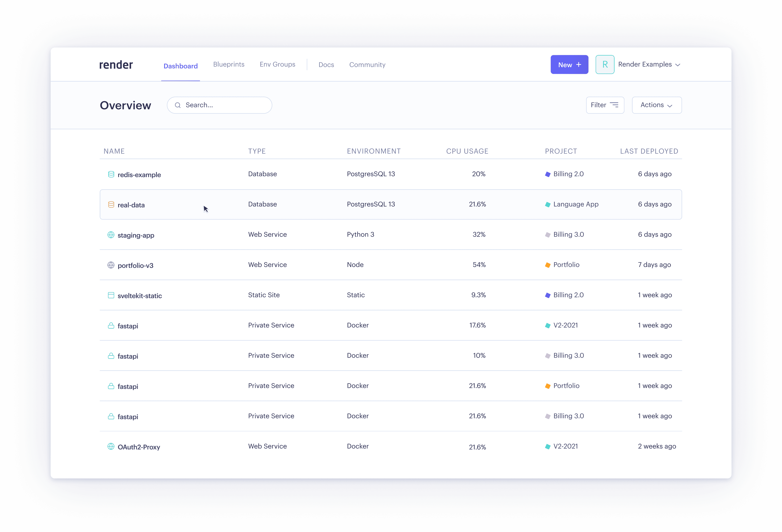Open the Env Groups tab
Viewport: 782px width, 532px height.
(x=277, y=64)
